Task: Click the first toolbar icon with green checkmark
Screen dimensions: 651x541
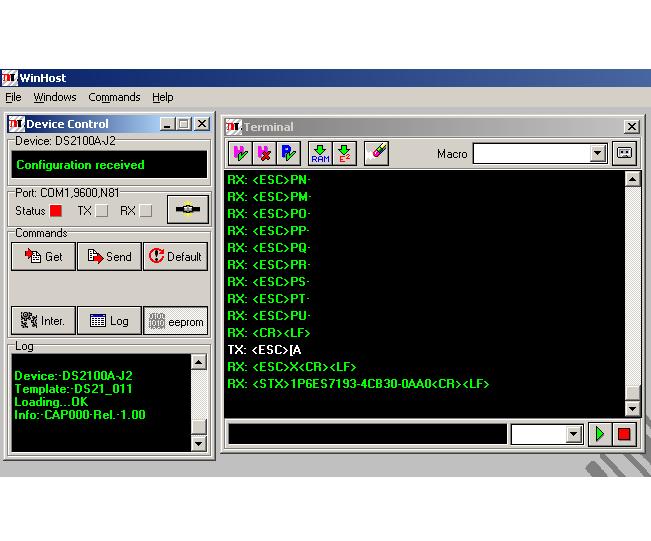Action: pos(240,153)
